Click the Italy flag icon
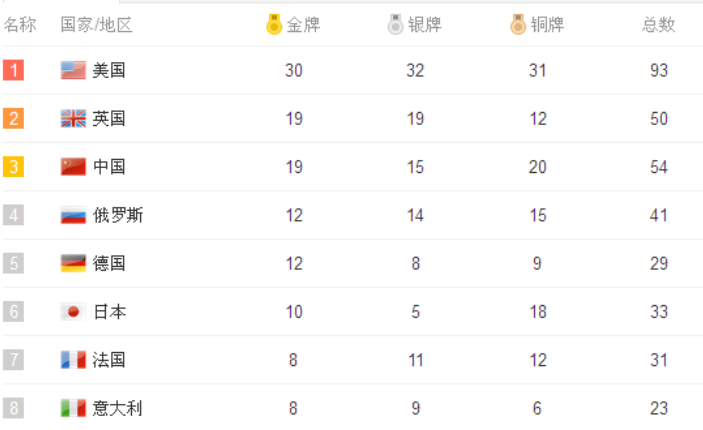 click(73, 408)
